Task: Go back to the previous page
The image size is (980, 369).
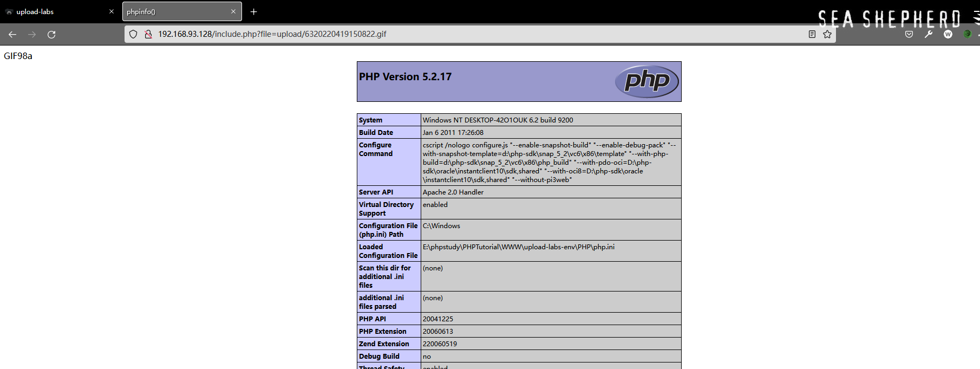Action: (x=12, y=34)
